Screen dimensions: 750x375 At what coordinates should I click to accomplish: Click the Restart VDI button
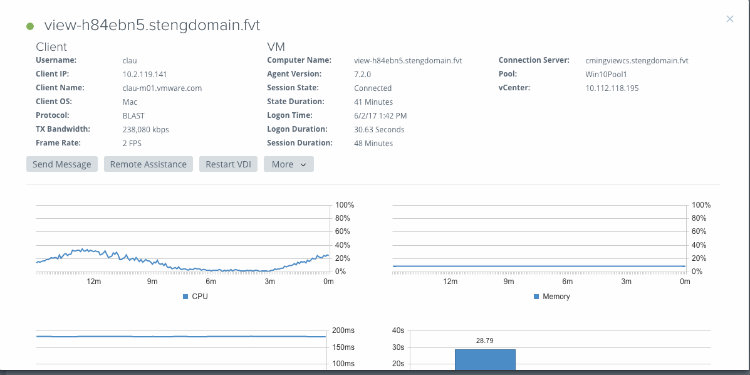[228, 164]
